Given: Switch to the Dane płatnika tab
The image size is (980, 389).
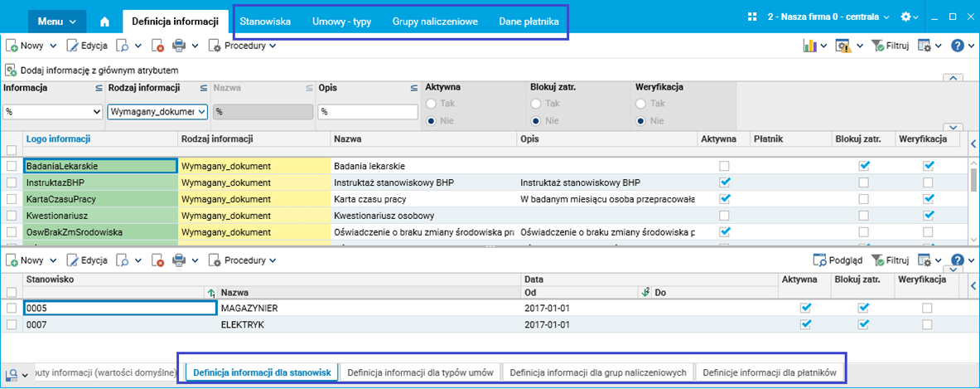Looking at the screenshot, I should pyautogui.click(x=529, y=22).
